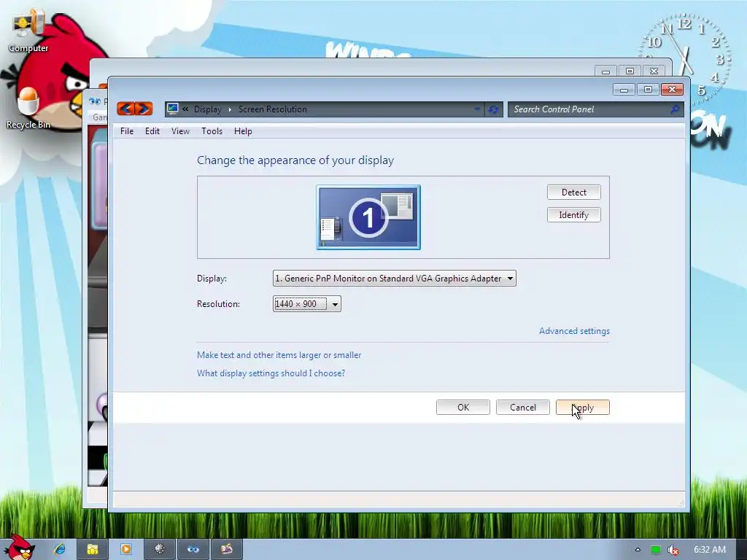Open What display settings should I choose link
747x560 pixels.
[x=271, y=373]
